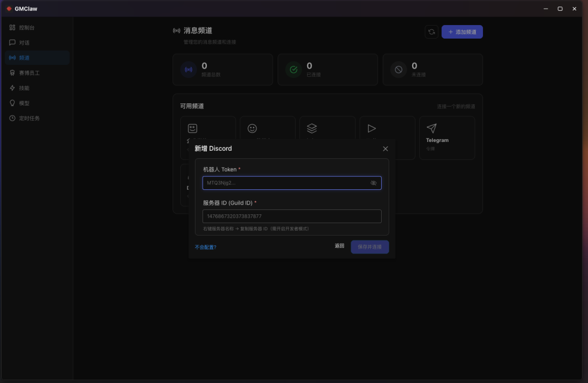Viewport: 588px width, 383px height.
Task: Click the 消息频道 heading
Action: [x=198, y=30]
